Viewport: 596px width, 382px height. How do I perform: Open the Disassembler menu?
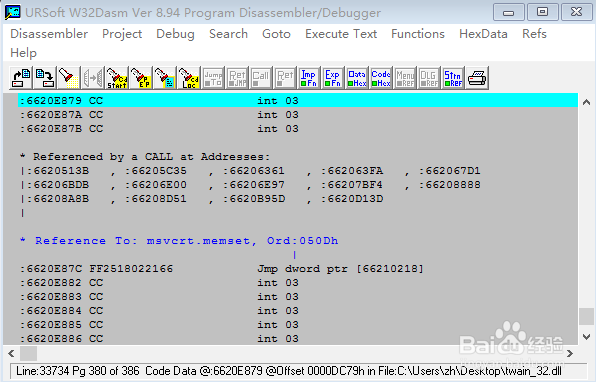click(49, 34)
